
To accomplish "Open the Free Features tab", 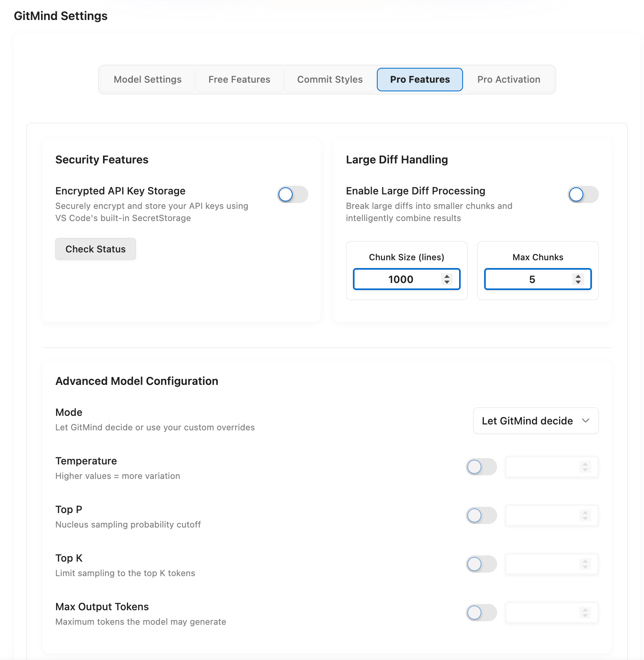I will pos(239,80).
